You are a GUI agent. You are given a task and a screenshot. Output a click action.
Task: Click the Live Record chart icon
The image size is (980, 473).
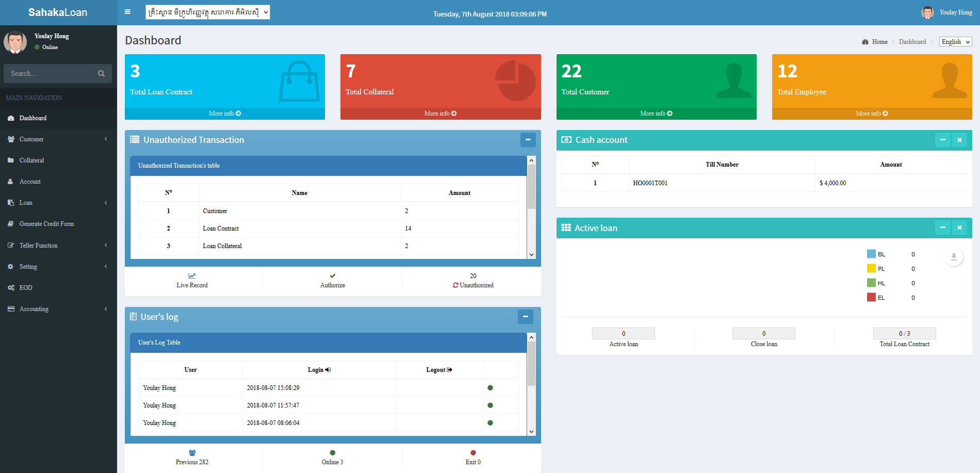[x=192, y=276]
